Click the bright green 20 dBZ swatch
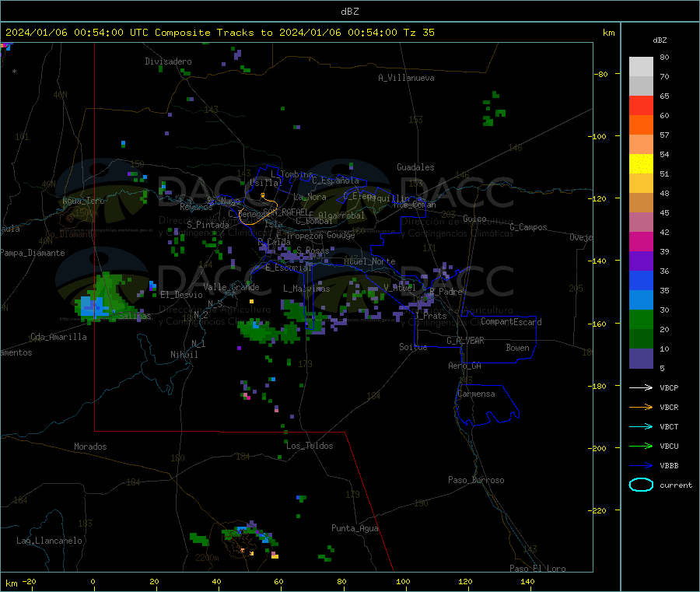Screen dimensions: 700x592 coord(641,319)
